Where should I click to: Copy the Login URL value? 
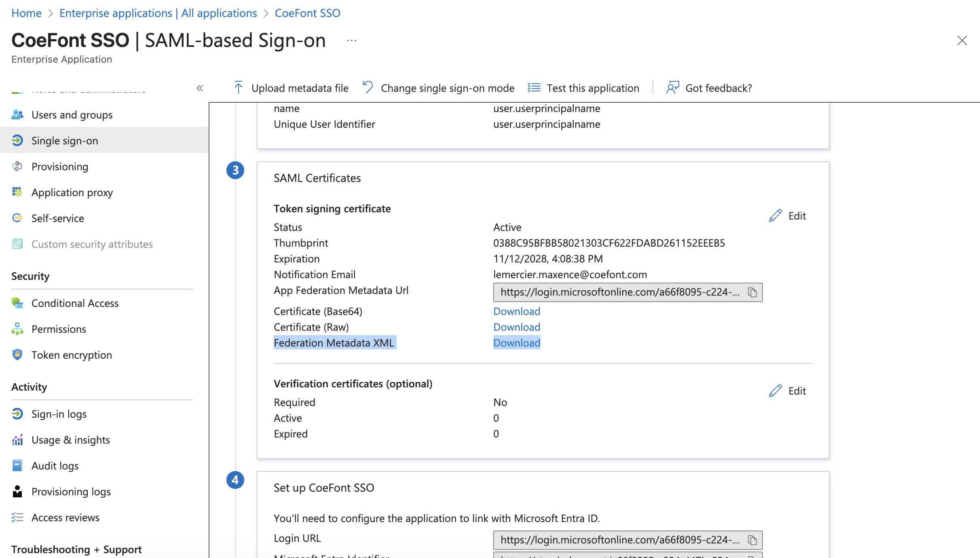point(752,540)
